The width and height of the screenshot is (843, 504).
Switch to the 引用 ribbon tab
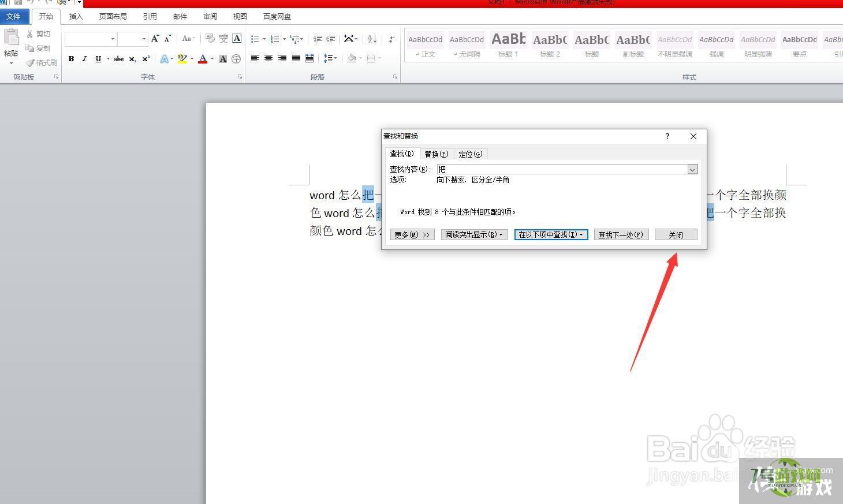(150, 16)
